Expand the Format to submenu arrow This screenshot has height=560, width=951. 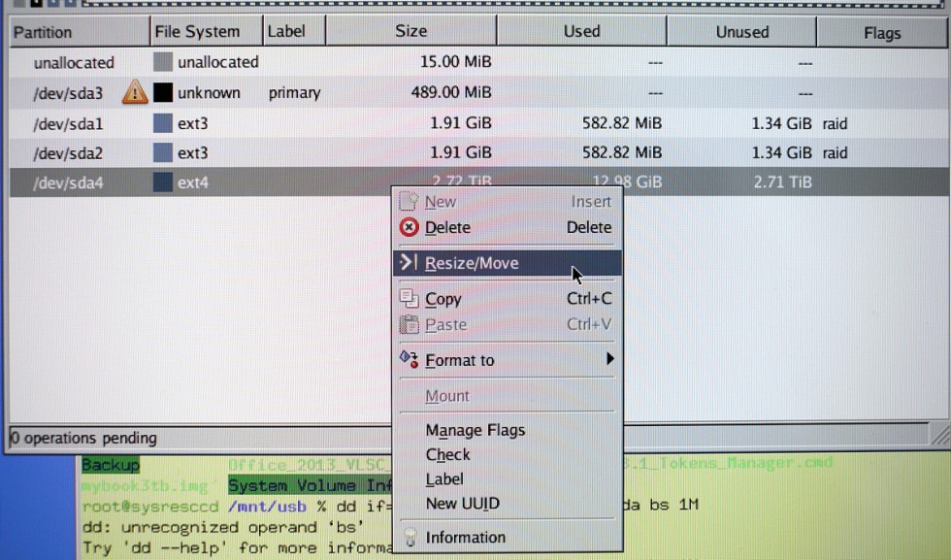[610, 359]
